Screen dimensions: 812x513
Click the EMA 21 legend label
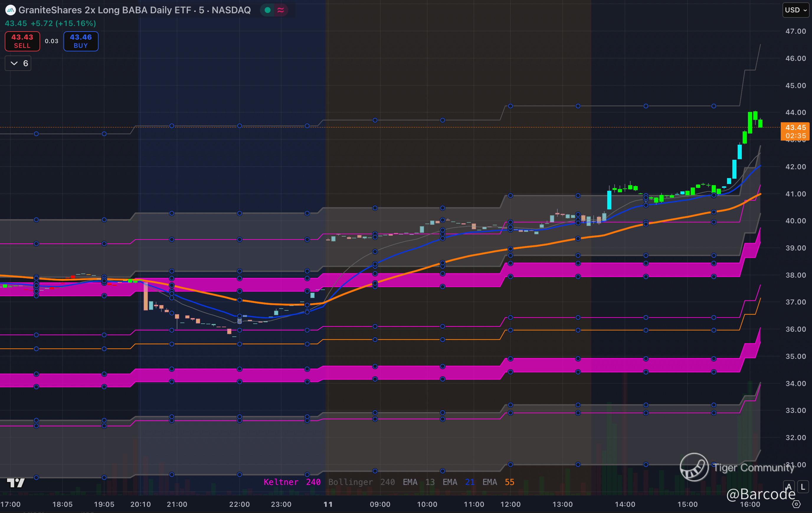[x=458, y=482]
